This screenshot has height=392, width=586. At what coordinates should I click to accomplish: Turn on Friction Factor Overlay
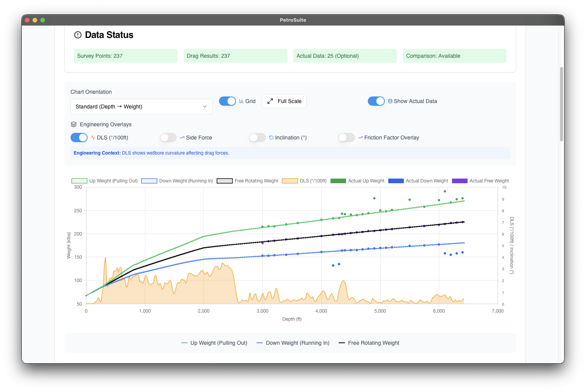click(346, 138)
